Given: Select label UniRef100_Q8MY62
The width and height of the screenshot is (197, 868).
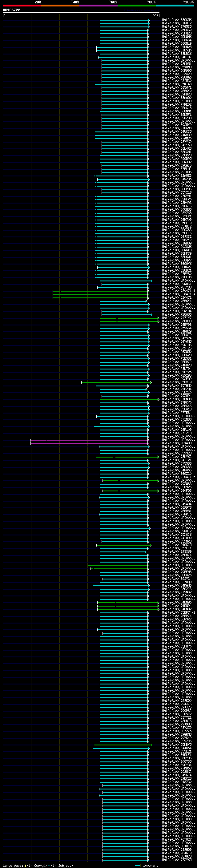Looking at the screenshot, I should point(176,457).
